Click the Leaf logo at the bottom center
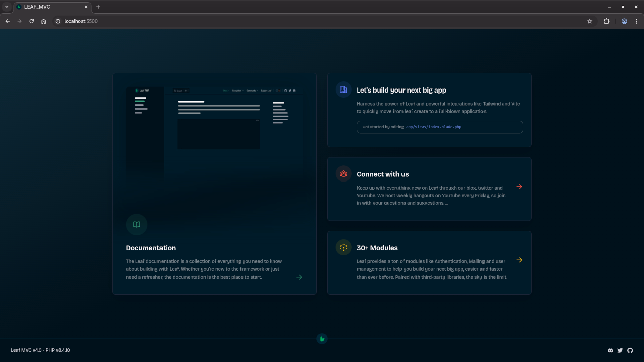Image resolution: width=644 pixels, height=362 pixels. pos(322,339)
